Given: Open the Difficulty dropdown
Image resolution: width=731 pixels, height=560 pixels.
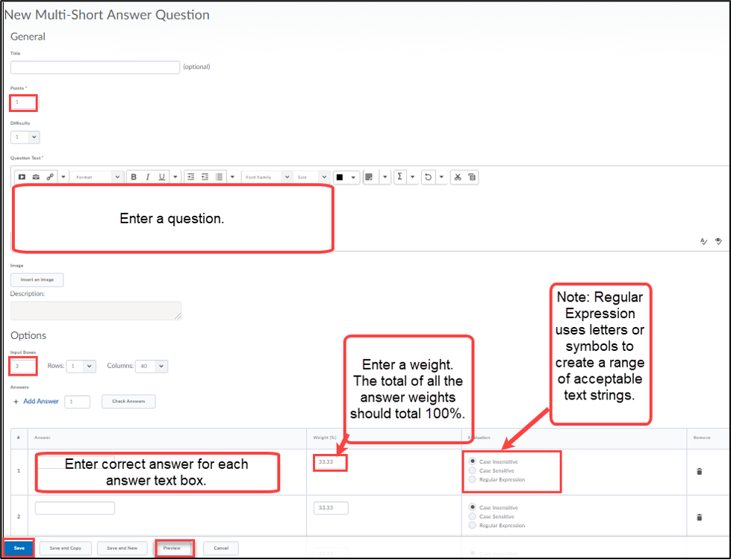Looking at the screenshot, I should (25, 137).
